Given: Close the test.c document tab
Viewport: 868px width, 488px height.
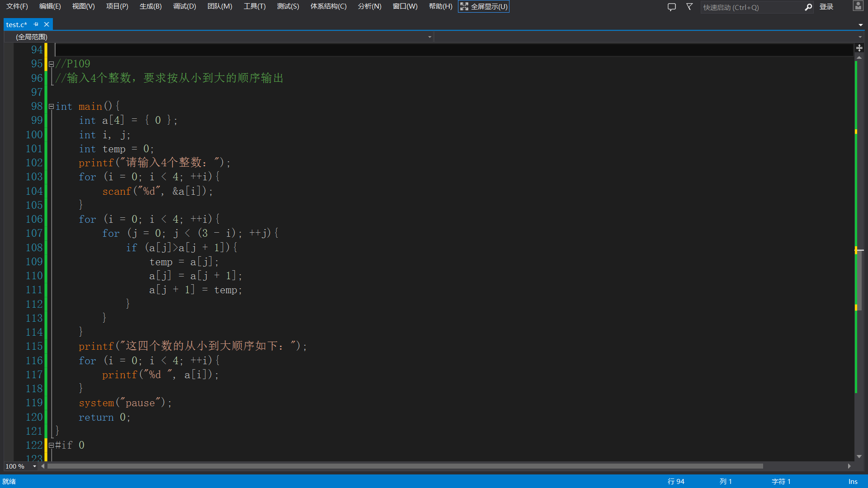Looking at the screenshot, I should (47, 24).
